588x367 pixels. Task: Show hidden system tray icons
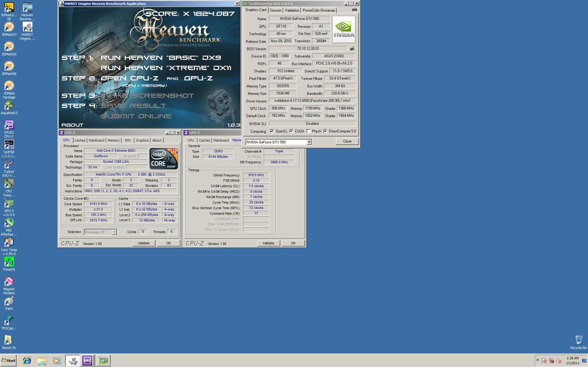click(538, 361)
